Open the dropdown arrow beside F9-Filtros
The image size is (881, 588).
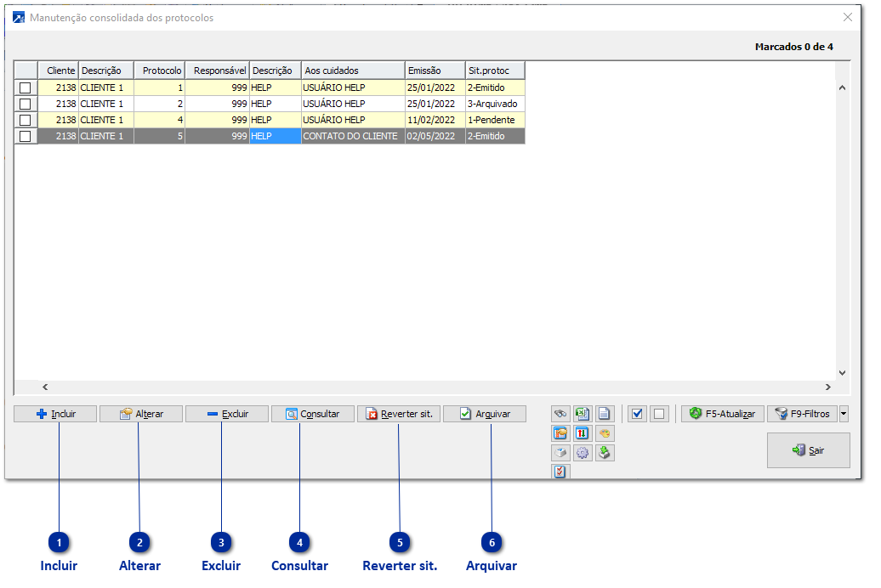pos(844,414)
